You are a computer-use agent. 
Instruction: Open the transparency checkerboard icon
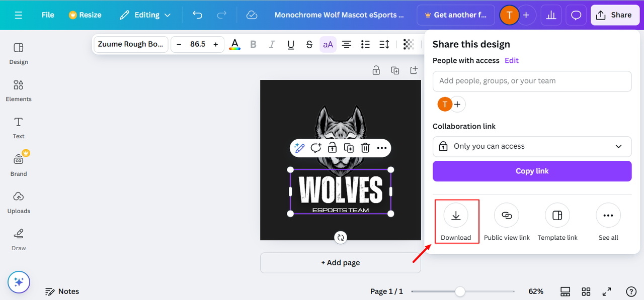pyautogui.click(x=409, y=44)
